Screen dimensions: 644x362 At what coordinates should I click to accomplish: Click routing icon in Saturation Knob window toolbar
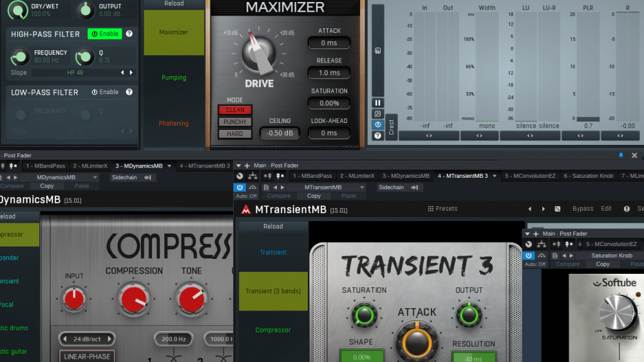[542, 244]
